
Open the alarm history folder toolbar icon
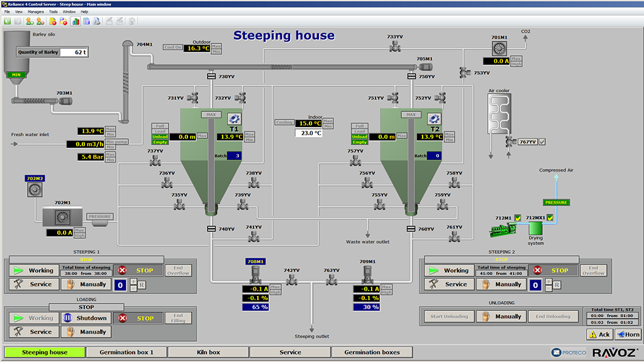click(64, 21)
